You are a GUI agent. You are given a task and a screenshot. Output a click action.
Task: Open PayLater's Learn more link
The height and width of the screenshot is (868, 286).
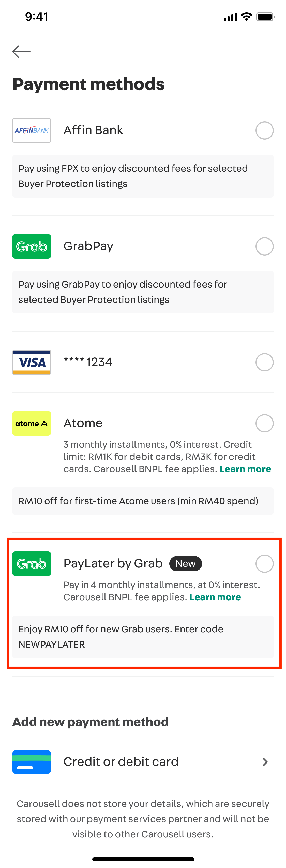[x=215, y=597]
